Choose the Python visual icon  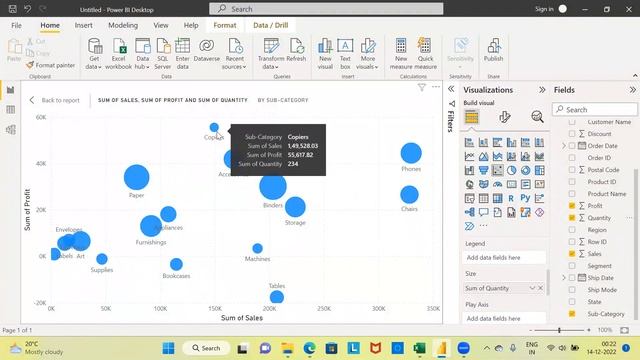525,198
